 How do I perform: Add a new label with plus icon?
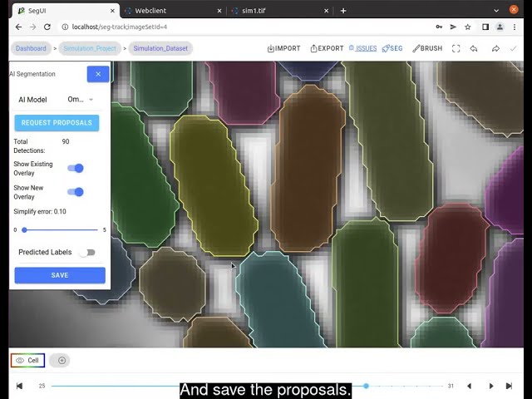tap(62, 360)
